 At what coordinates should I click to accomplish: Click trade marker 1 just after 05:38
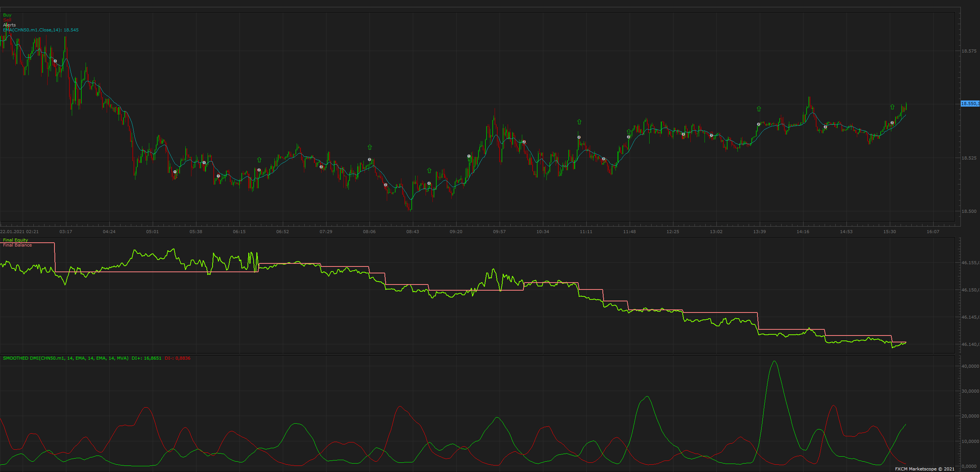pyautogui.click(x=204, y=163)
